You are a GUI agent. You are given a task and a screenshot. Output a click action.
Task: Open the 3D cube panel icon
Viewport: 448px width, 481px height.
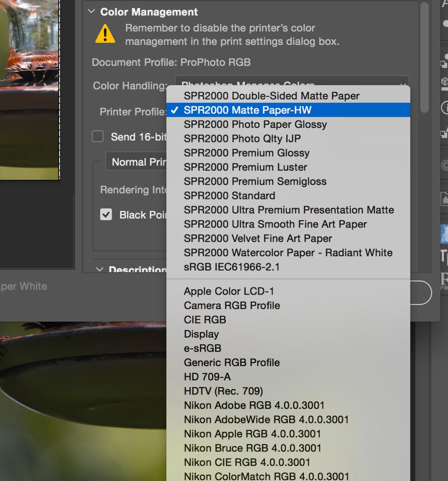[444, 81]
